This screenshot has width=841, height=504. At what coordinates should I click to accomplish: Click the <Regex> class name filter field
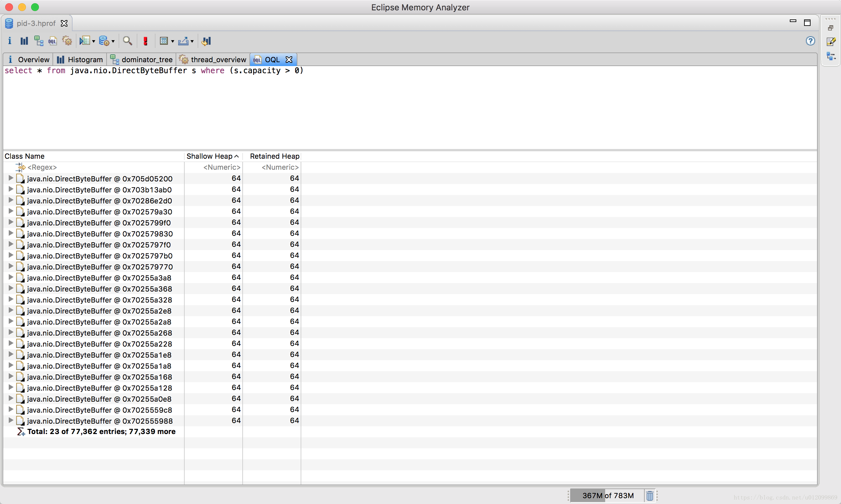pos(42,167)
